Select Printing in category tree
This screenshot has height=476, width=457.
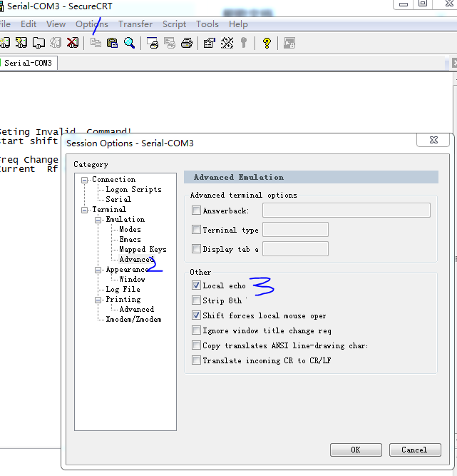(x=123, y=299)
